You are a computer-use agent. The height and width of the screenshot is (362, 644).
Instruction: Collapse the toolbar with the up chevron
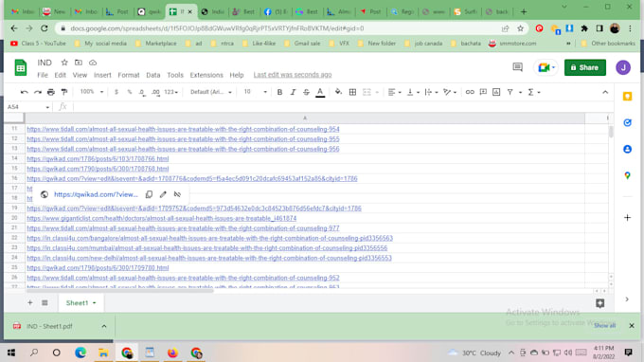coord(605,92)
